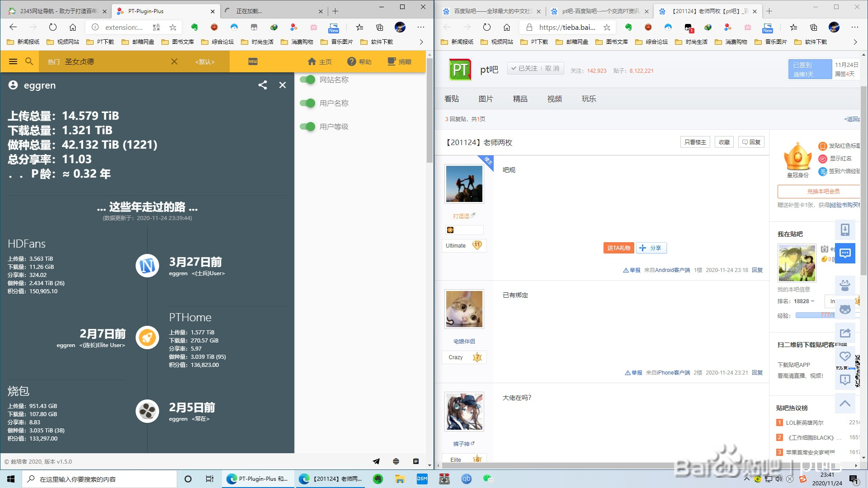Click 只看楼主 button
Image resolution: width=868 pixels, height=488 pixels.
click(x=695, y=142)
